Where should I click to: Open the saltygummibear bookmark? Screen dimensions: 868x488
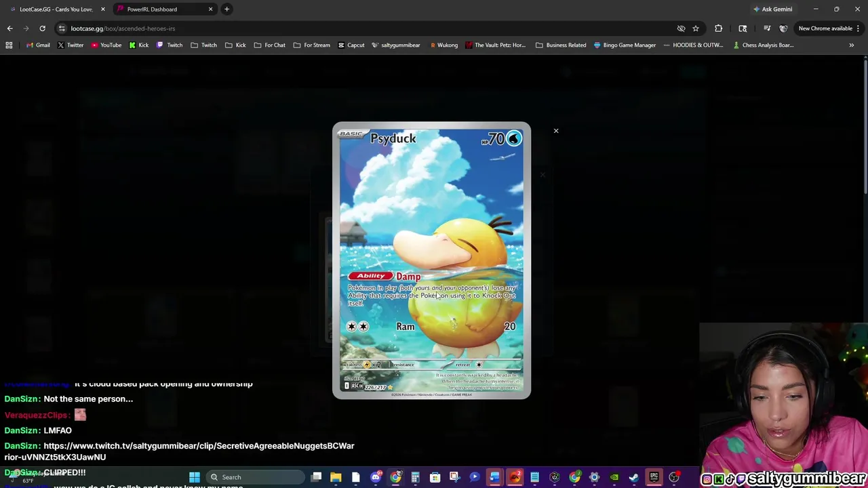pyautogui.click(x=396, y=45)
